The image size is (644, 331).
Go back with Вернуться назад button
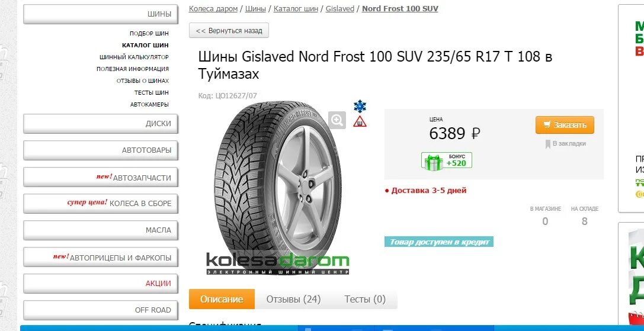tap(229, 30)
